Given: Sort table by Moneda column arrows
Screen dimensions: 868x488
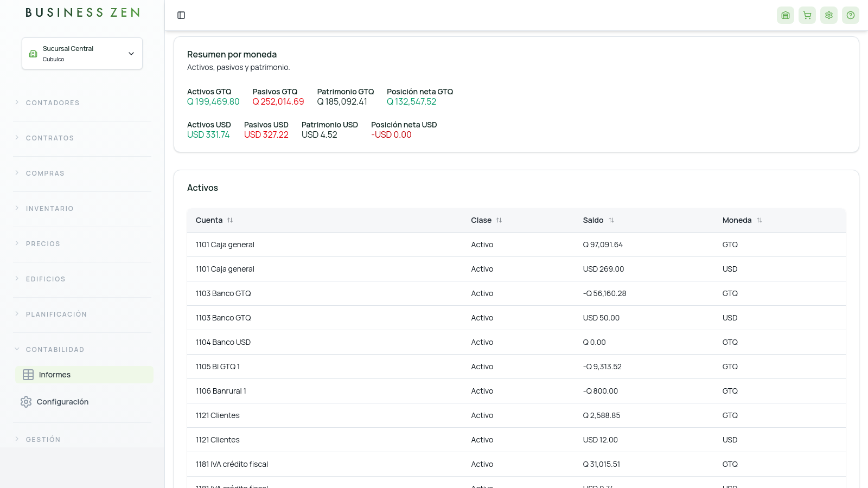Looking at the screenshot, I should [x=759, y=220].
